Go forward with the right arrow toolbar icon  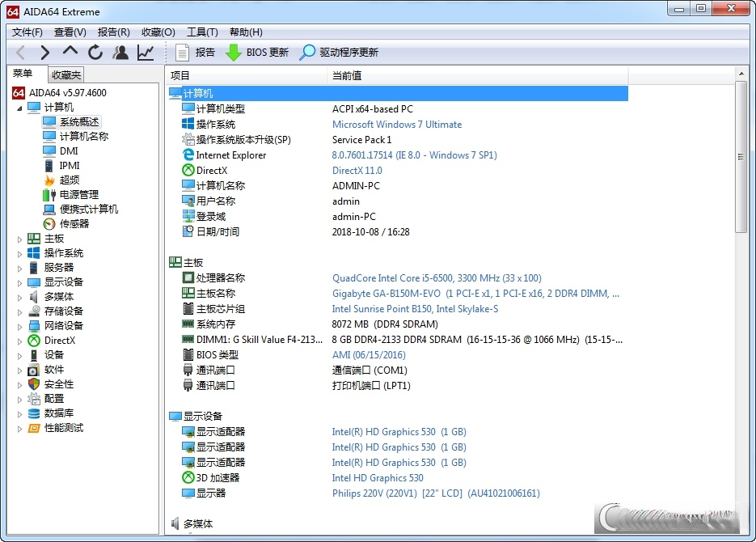[x=44, y=52]
